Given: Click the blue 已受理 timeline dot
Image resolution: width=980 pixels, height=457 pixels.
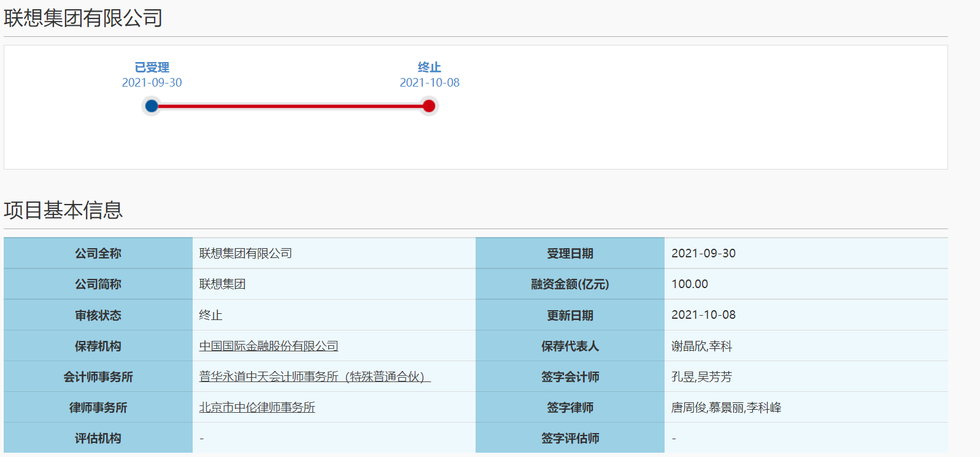Looking at the screenshot, I should 152,106.
